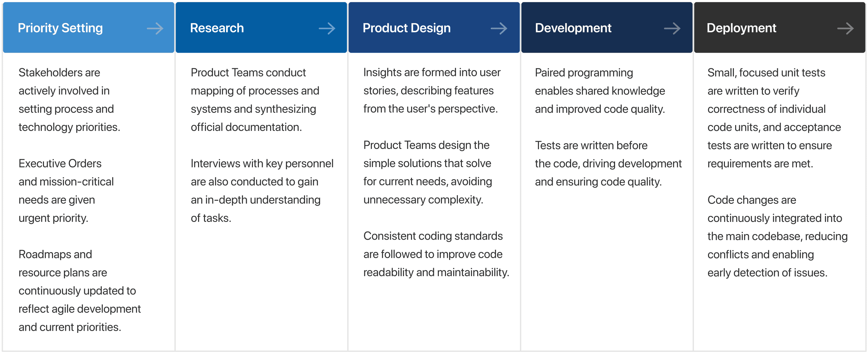This screenshot has width=868, height=355.
Task: Click the 'Product Teams conduct mapping' paragraph
Action: [x=255, y=100]
